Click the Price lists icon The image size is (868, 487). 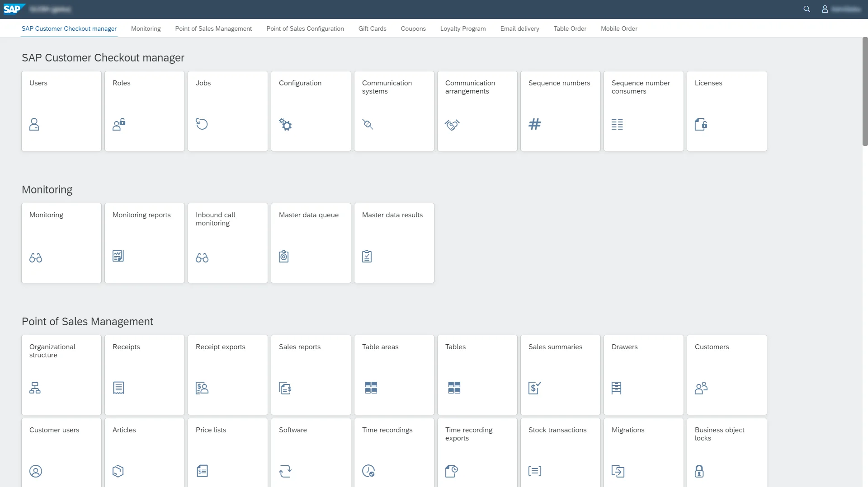pyautogui.click(x=202, y=471)
